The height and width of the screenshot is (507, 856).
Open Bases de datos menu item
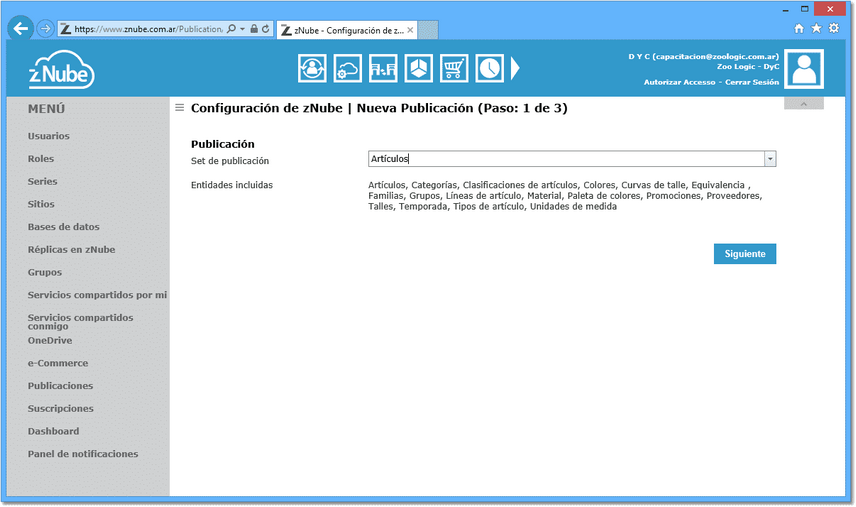pyautogui.click(x=63, y=227)
